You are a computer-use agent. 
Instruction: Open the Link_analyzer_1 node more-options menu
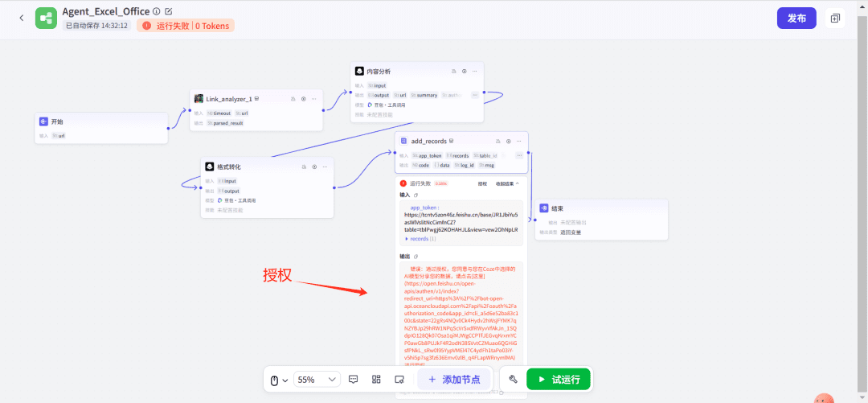click(314, 99)
